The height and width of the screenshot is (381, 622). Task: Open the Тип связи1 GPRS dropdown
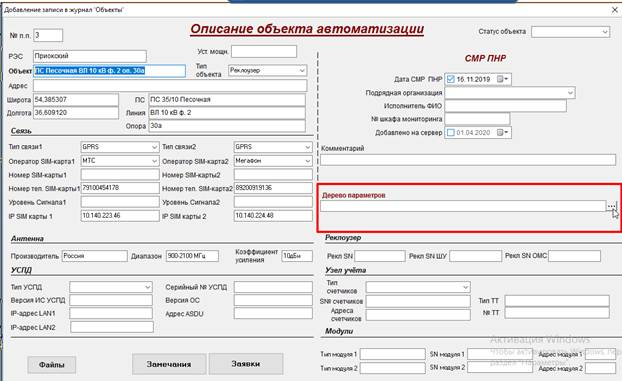155,147
